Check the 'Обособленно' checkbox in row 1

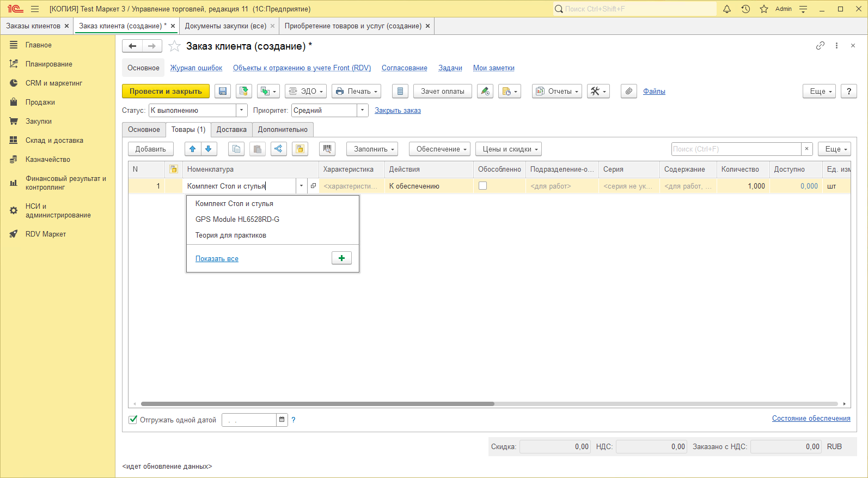(482, 186)
